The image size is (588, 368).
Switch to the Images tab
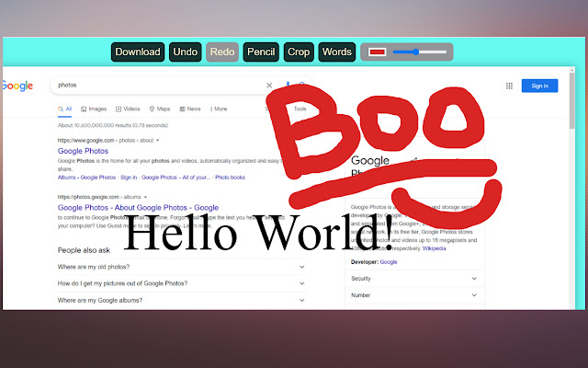[94, 109]
